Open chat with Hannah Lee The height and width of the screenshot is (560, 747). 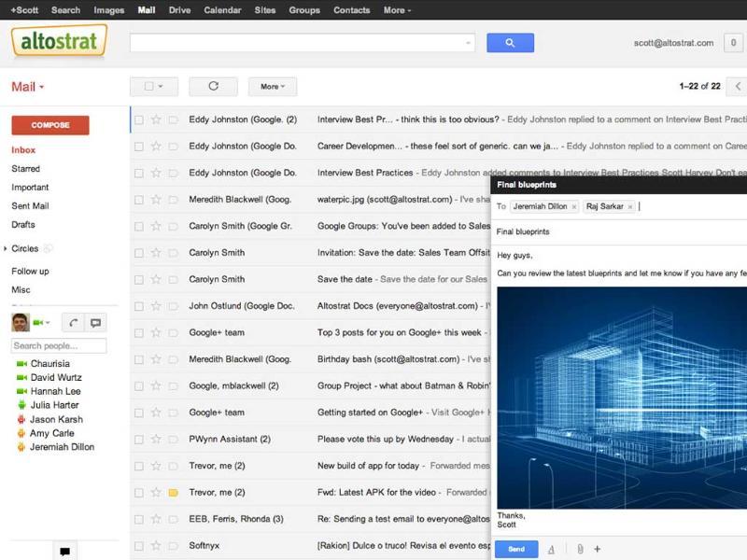pyautogui.click(x=56, y=391)
